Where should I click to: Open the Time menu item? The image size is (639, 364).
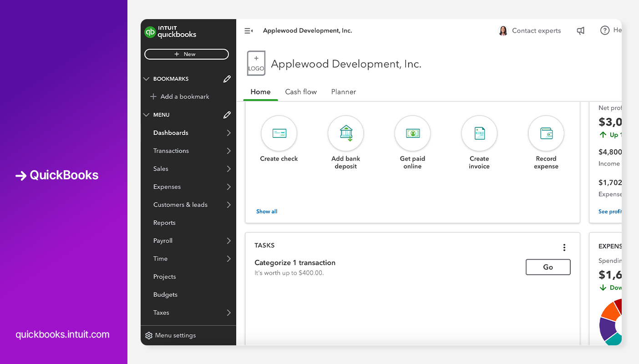point(160,258)
